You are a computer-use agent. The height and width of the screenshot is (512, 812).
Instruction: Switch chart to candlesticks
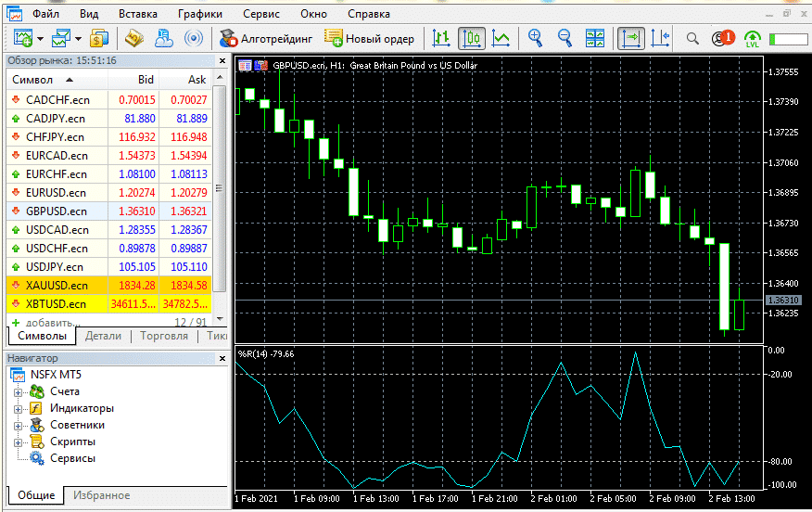point(471,38)
